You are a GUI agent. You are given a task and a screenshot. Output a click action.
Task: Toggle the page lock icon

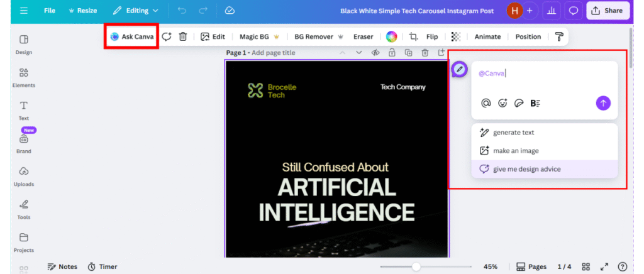(x=392, y=53)
